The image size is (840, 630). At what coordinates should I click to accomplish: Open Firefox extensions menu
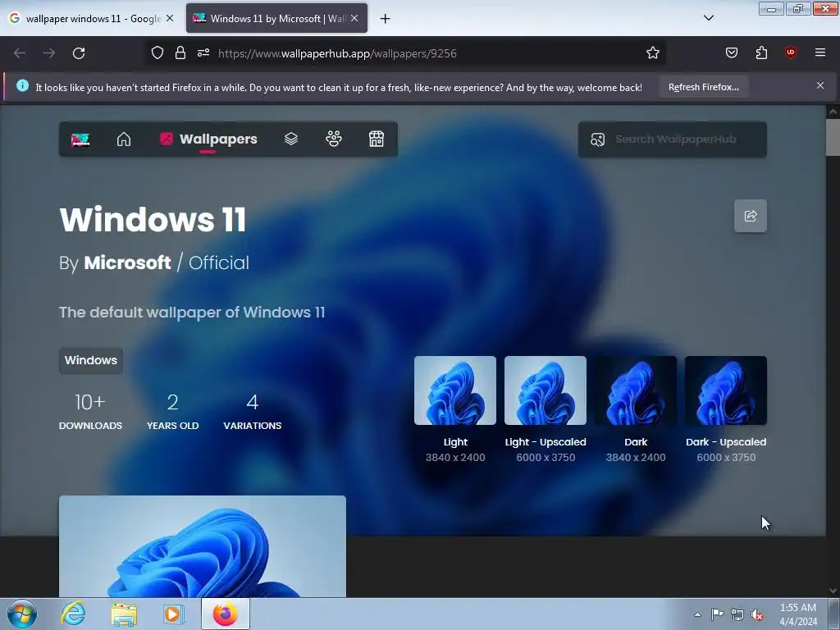pos(761,52)
